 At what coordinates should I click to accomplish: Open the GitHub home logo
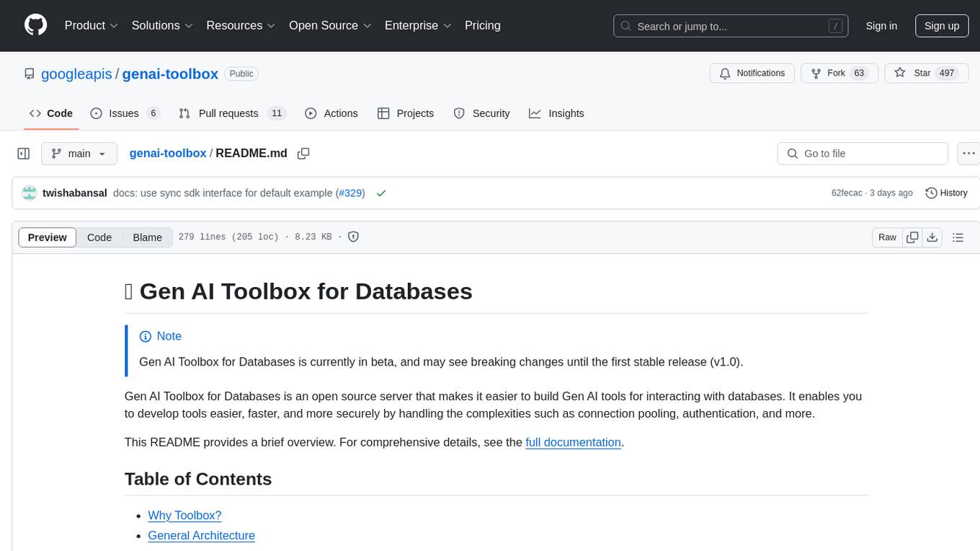pos(35,25)
